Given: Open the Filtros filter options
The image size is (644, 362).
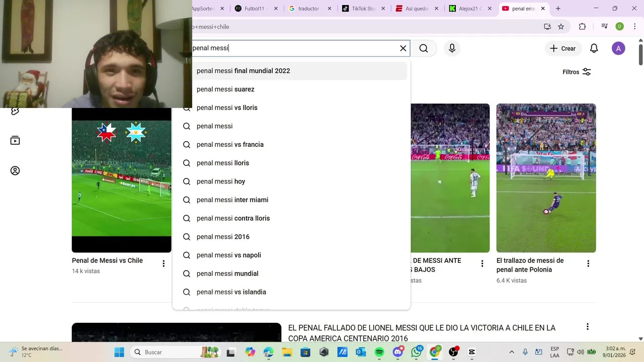Looking at the screenshot, I should pos(577,72).
